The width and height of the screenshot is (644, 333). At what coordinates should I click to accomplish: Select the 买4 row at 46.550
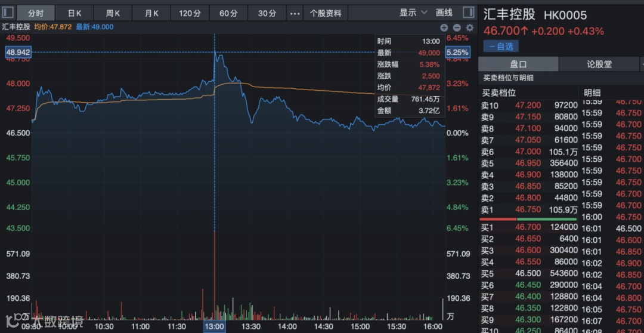528,262
